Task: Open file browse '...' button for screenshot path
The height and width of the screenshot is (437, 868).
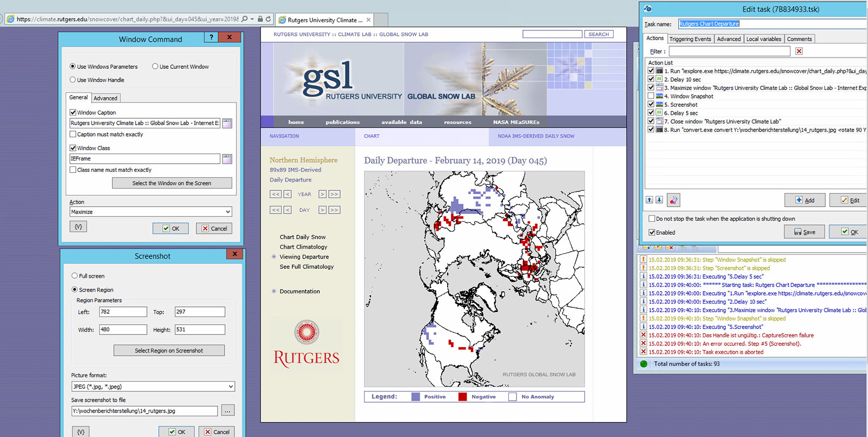Action: click(x=228, y=411)
